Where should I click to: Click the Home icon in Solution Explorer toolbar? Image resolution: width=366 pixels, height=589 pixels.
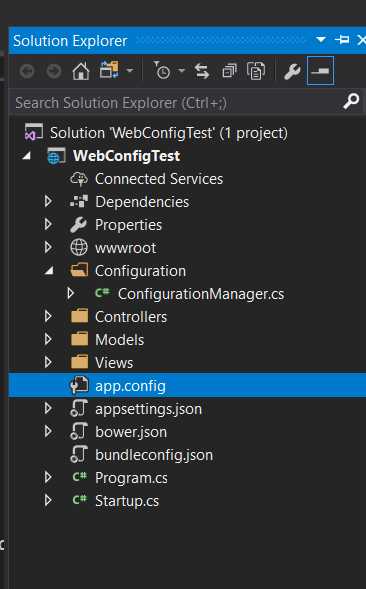pos(81,71)
